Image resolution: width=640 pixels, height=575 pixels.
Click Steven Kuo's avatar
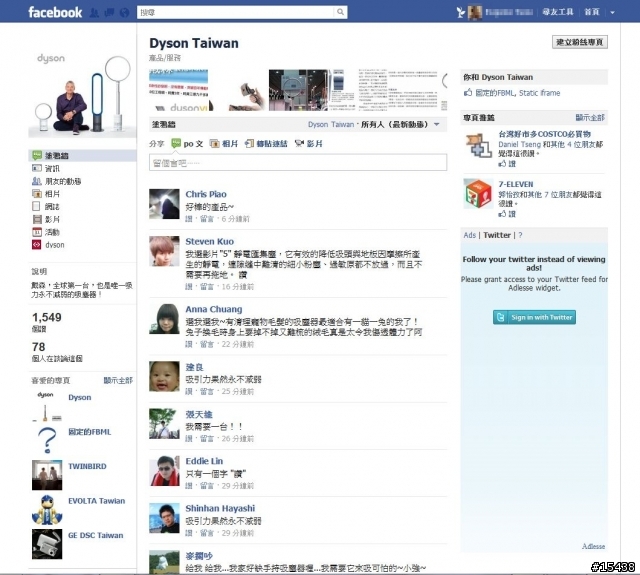[164, 251]
